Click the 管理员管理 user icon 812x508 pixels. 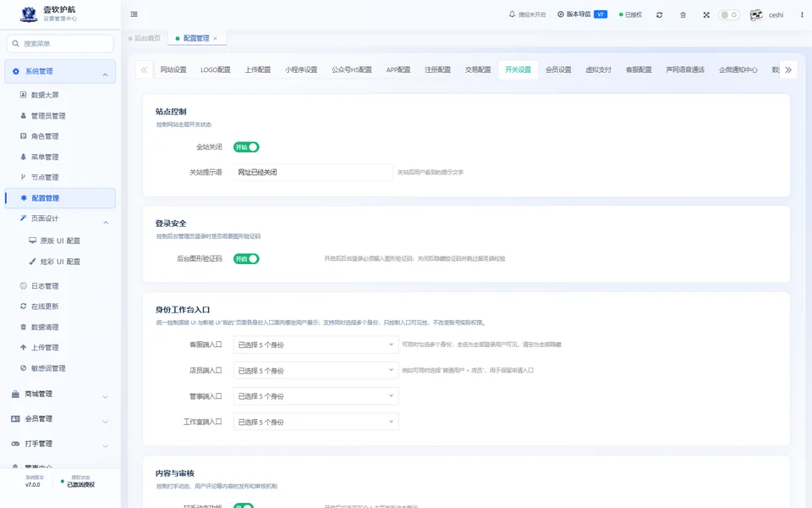(x=24, y=116)
